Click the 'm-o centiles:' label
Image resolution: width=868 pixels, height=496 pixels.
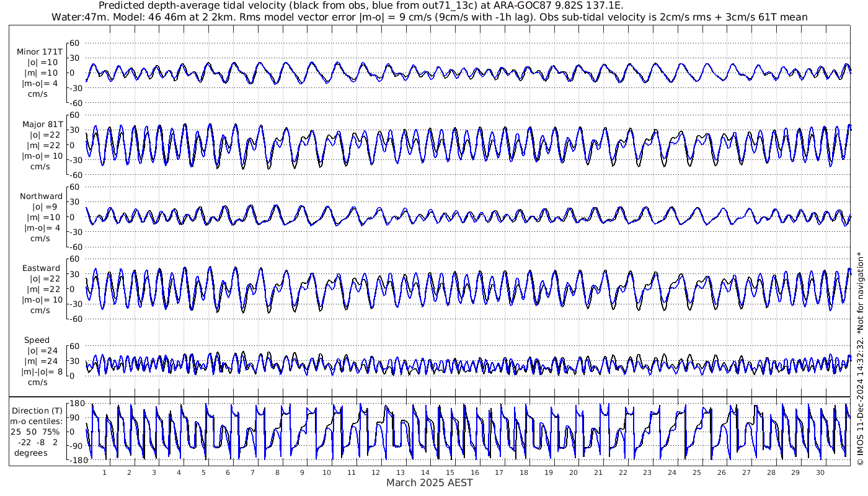coord(36,421)
